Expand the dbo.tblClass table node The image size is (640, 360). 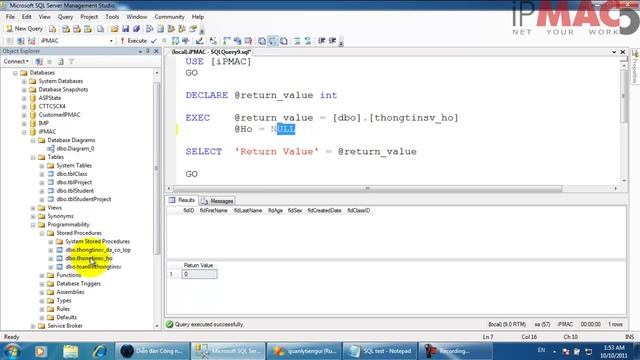[42, 174]
